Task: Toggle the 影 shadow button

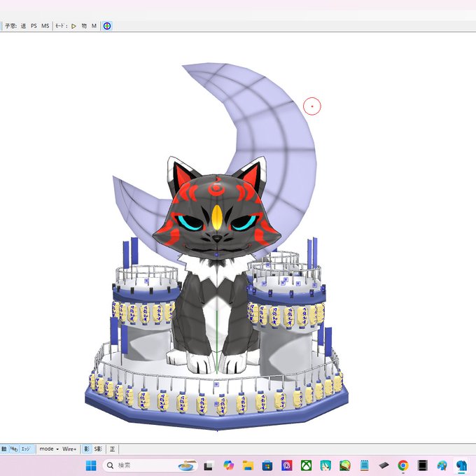Action: (87, 449)
